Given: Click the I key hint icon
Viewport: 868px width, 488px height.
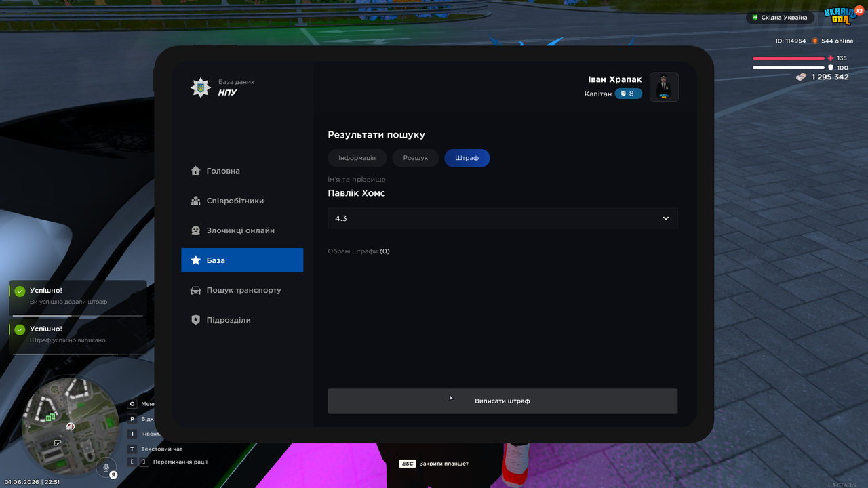Looking at the screenshot, I should (133, 434).
